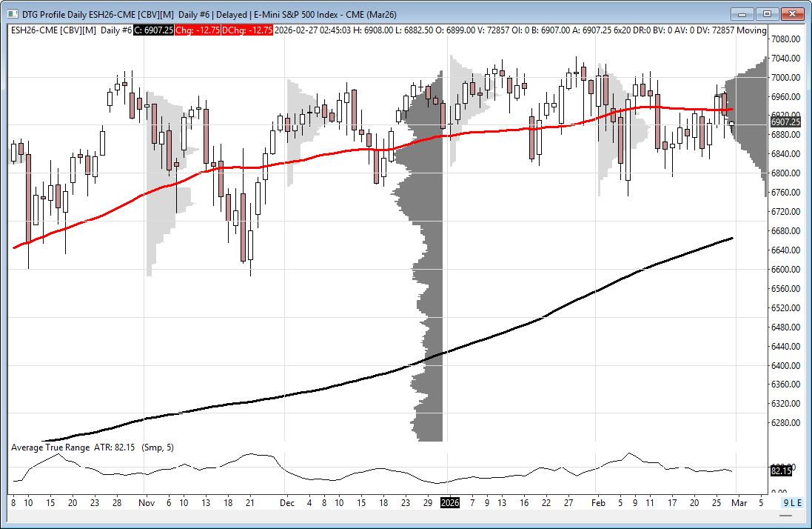This screenshot has width=812, height=529.
Task: Click the red DChg: -12.75 field
Action: [251, 30]
